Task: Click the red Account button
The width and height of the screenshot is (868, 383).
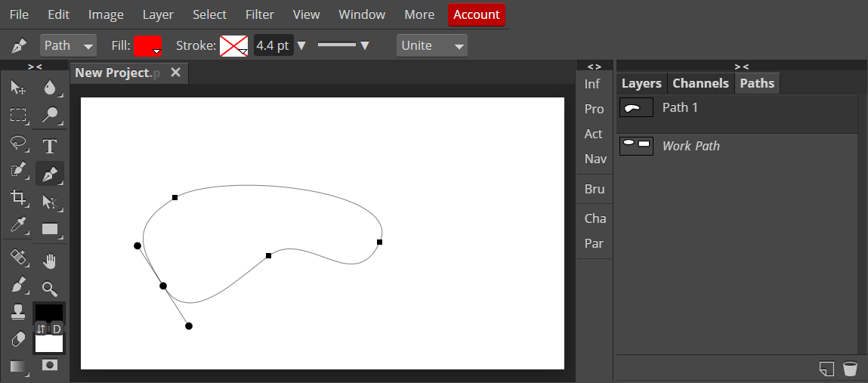Action: (x=477, y=15)
